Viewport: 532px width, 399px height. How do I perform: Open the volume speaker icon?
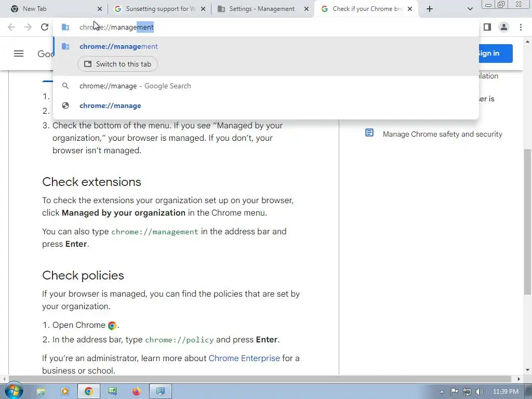point(480,392)
